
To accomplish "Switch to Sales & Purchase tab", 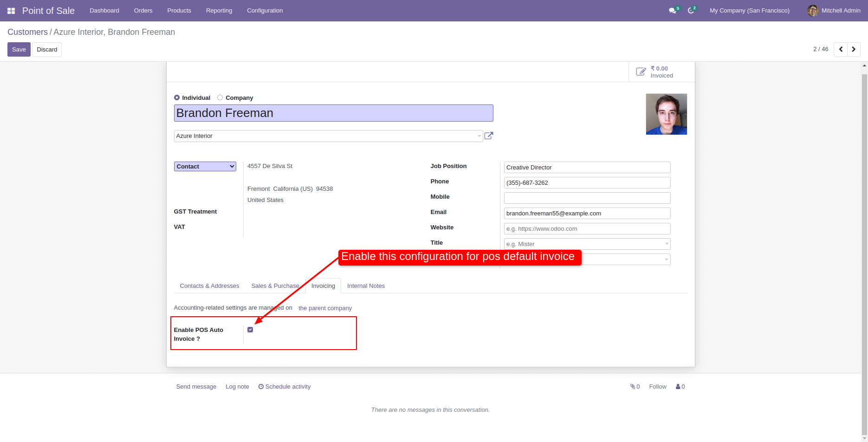I will coord(275,286).
